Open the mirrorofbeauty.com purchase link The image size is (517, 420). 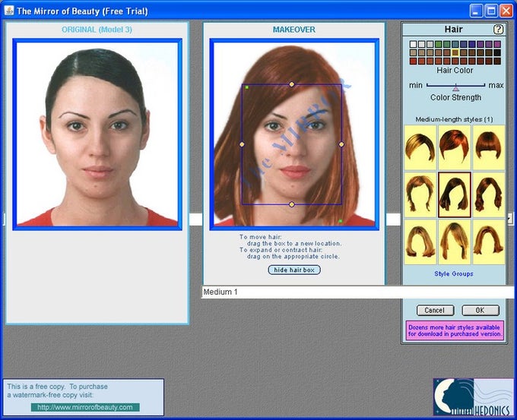pos(85,407)
